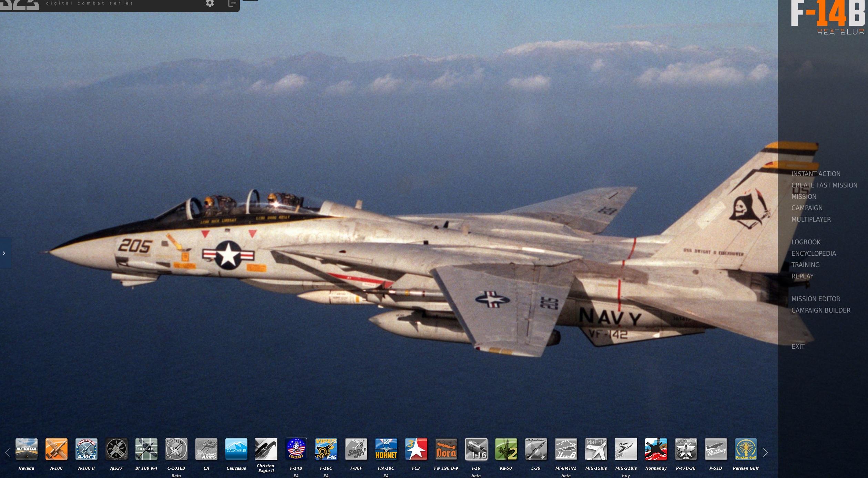Click Exit to quit the game
Viewport: 868px width, 478px height.
point(798,347)
